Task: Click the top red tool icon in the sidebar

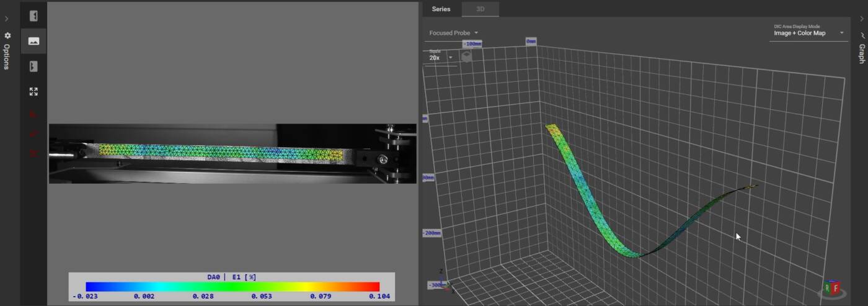Action: click(33, 114)
